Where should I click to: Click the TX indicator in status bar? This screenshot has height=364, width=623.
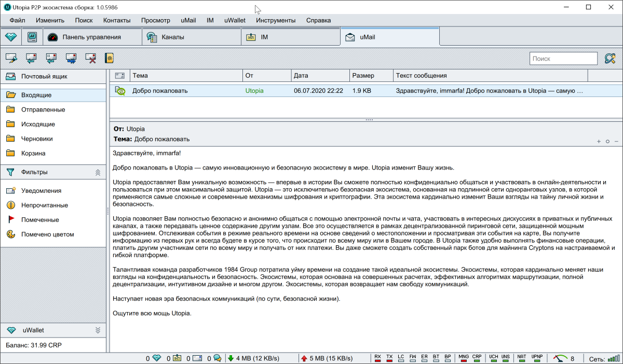389,358
